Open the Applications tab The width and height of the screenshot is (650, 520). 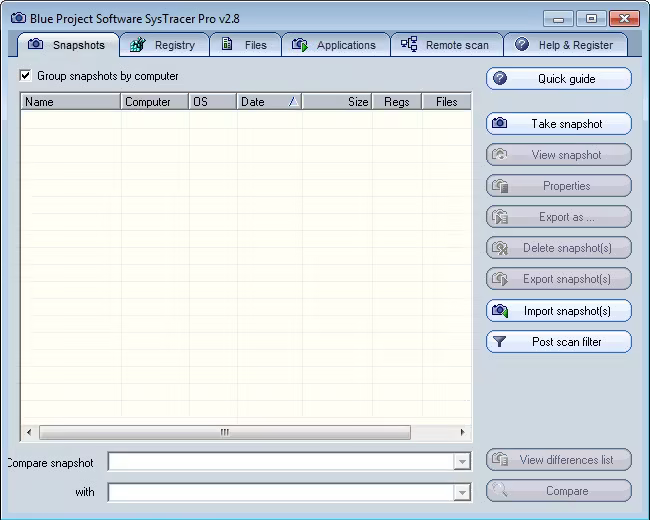coord(335,45)
